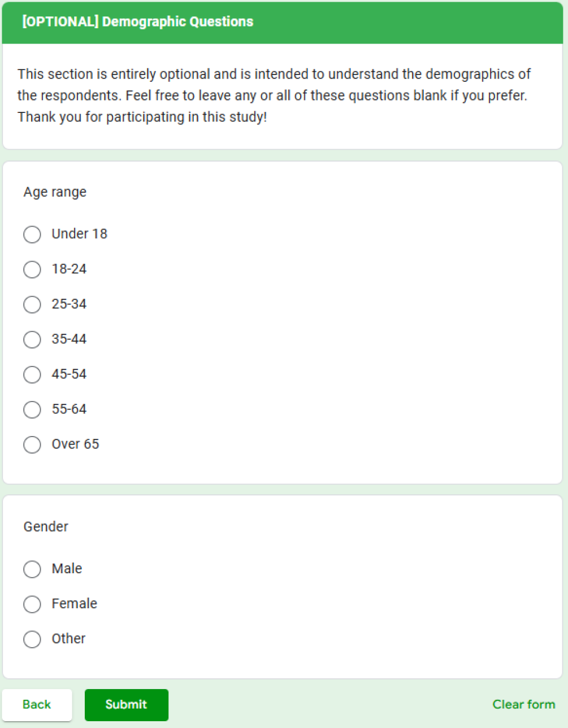This screenshot has width=568, height=728.
Task: Choose Male as gender
Action: (x=32, y=569)
